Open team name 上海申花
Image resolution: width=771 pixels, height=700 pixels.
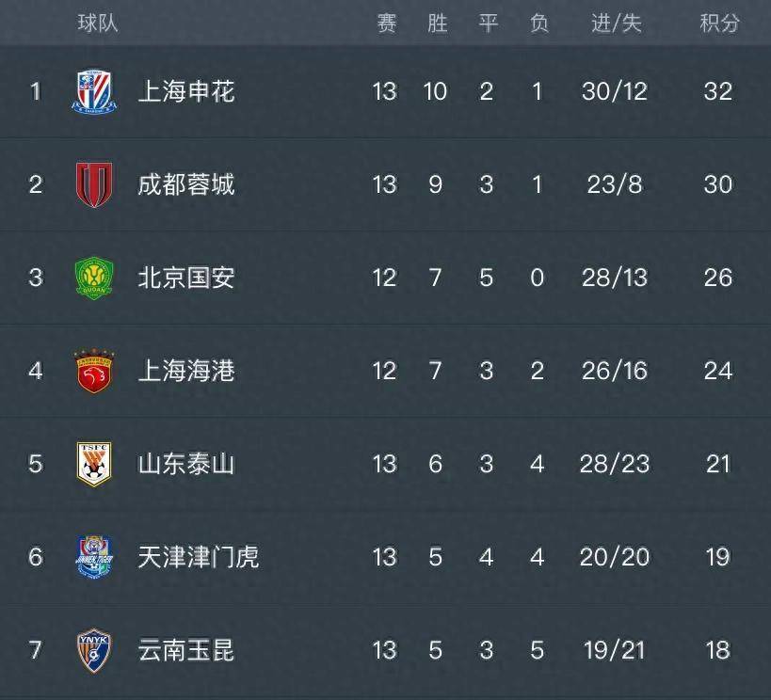[x=186, y=92]
